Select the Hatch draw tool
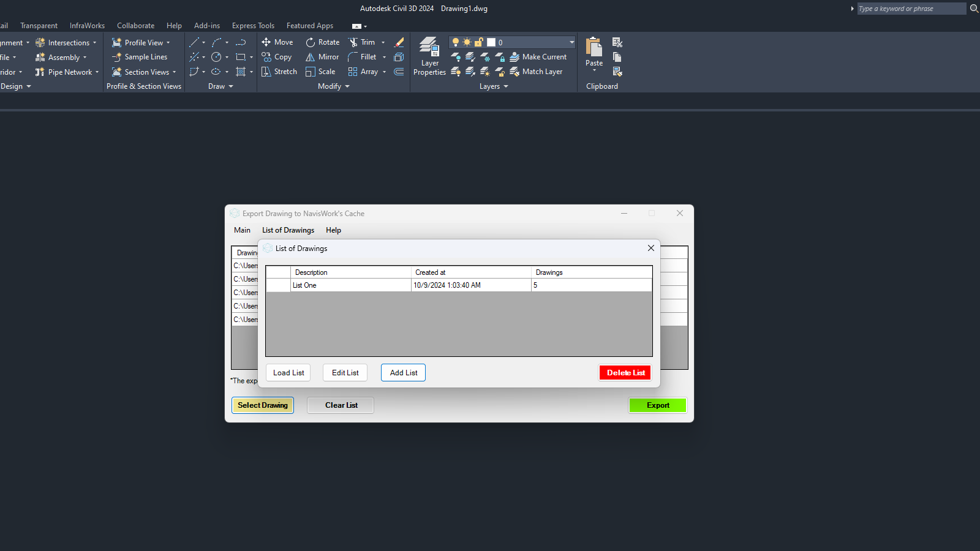 click(x=241, y=72)
